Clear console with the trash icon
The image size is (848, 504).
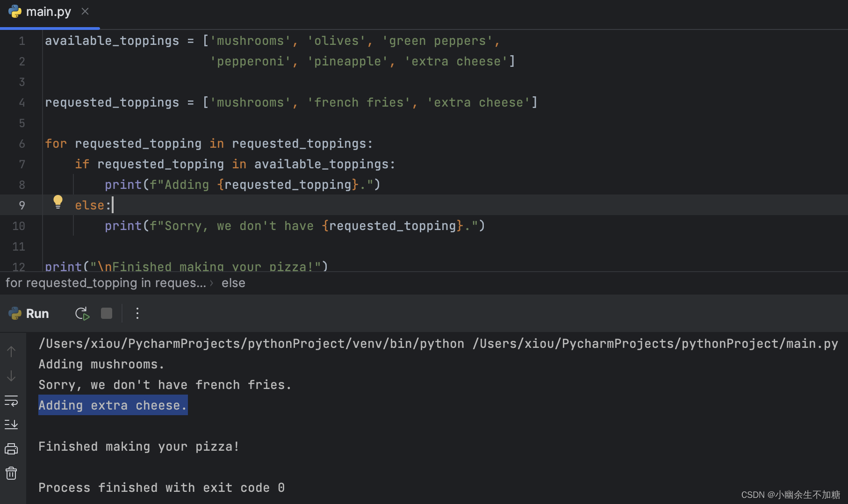pos(11,474)
